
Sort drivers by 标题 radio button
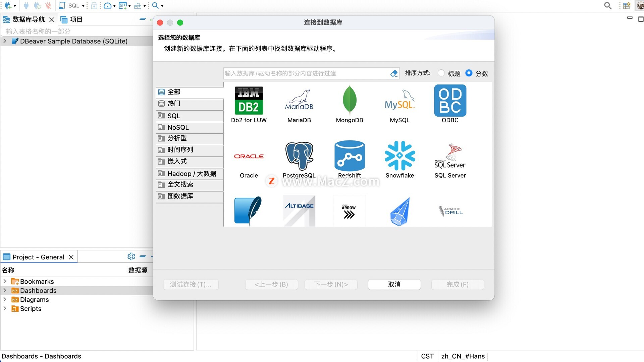[441, 73]
